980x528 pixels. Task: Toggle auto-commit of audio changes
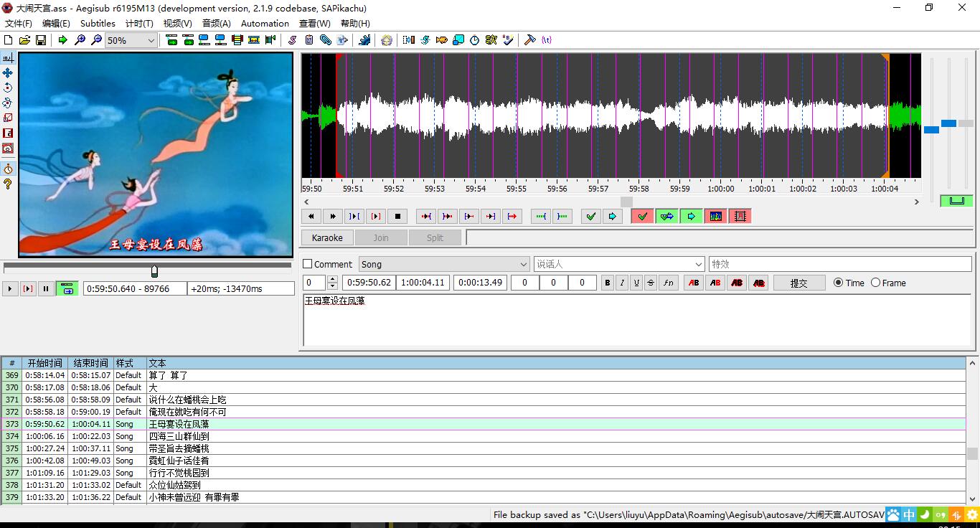coord(642,216)
